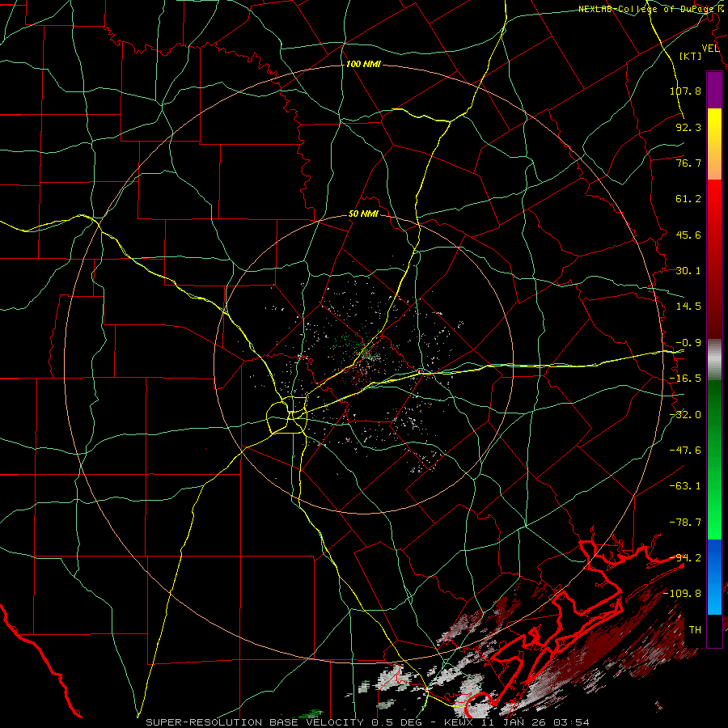Click the 107.8 velocity scale value

tap(685, 91)
